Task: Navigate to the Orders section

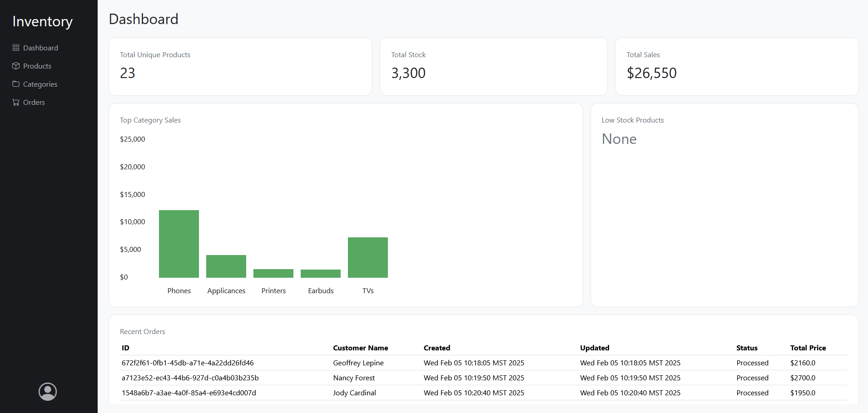Action: point(34,102)
